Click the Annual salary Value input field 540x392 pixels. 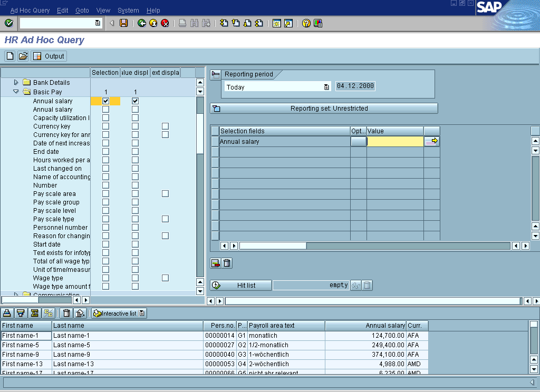point(395,141)
